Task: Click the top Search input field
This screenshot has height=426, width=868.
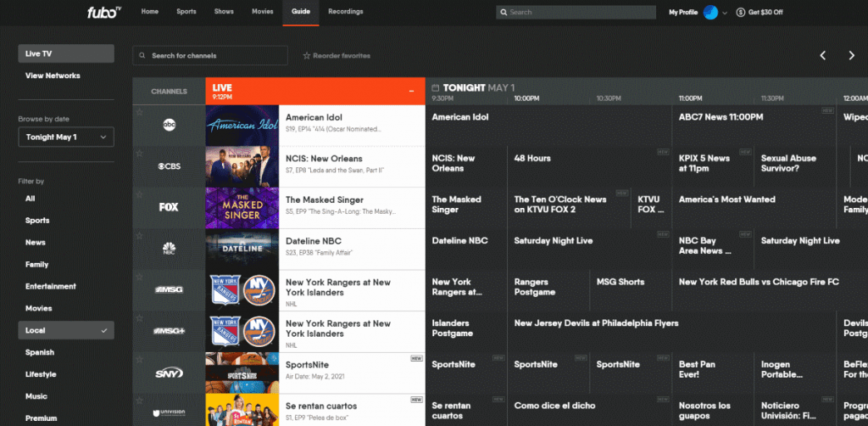Action: click(x=576, y=12)
